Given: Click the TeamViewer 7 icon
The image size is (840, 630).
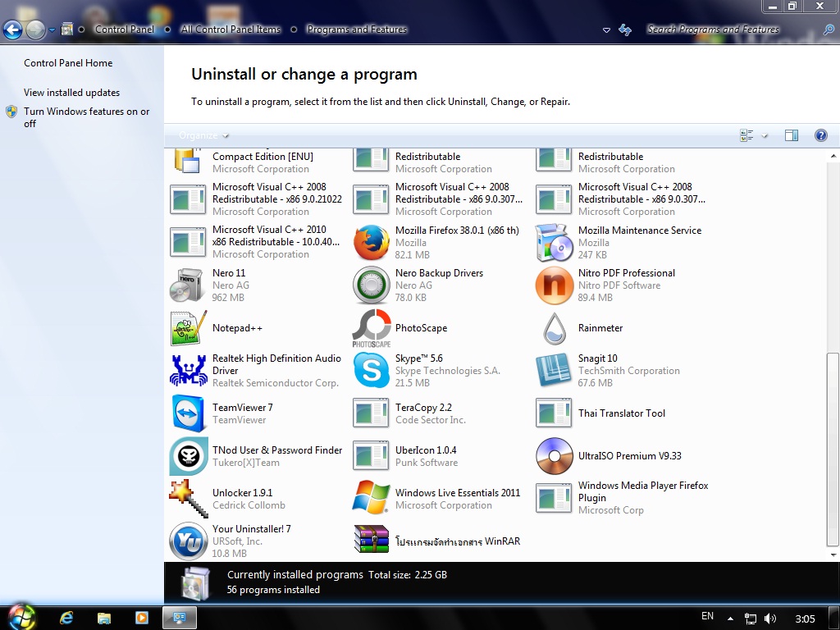Looking at the screenshot, I should click(188, 413).
